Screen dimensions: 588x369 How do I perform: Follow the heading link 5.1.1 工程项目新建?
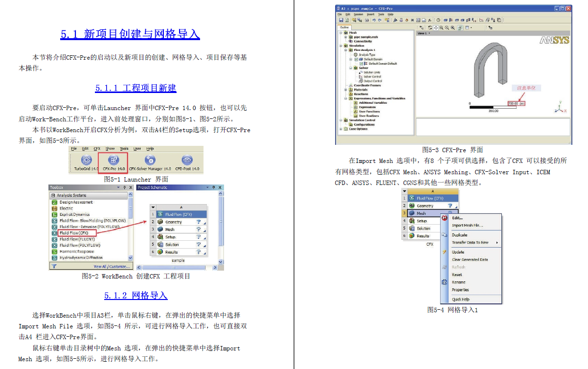click(x=136, y=88)
